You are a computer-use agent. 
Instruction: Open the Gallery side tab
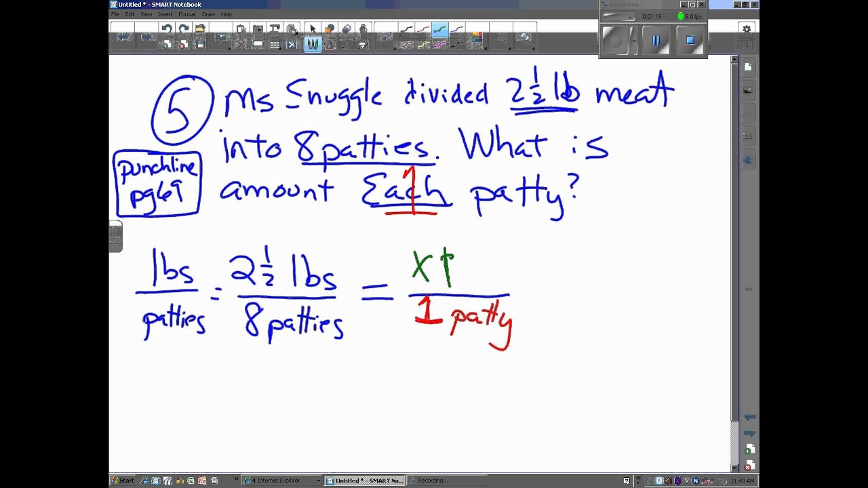tap(748, 89)
